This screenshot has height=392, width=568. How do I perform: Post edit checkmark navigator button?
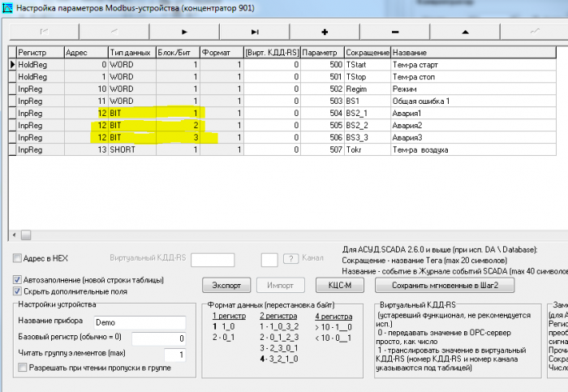(x=535, y=32)
